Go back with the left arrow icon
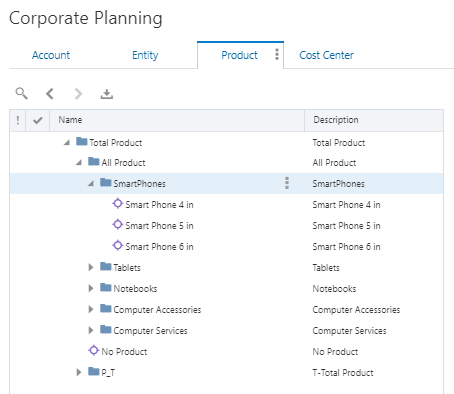Image resolution: width=454 pixels, height=394 pixels. [x=50, y=94]
